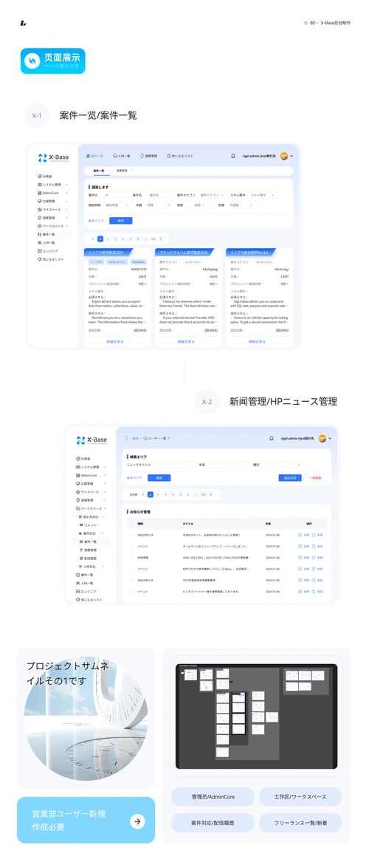Toggle the select-all checkbox in the お知らせ管理 header

[x=131, y=523]
